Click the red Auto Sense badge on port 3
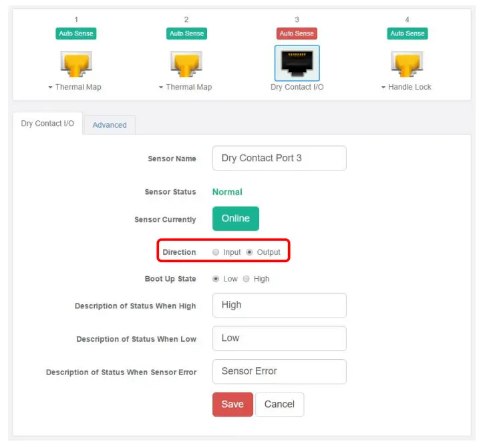Image resolution: width=485 pixels, height=448 pixels. pyautogui.click(x=297, y=33)
